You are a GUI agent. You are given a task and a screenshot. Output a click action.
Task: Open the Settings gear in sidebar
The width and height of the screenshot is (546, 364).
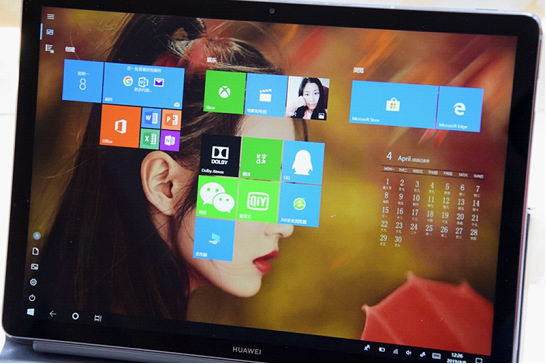(x=33, y=282)
